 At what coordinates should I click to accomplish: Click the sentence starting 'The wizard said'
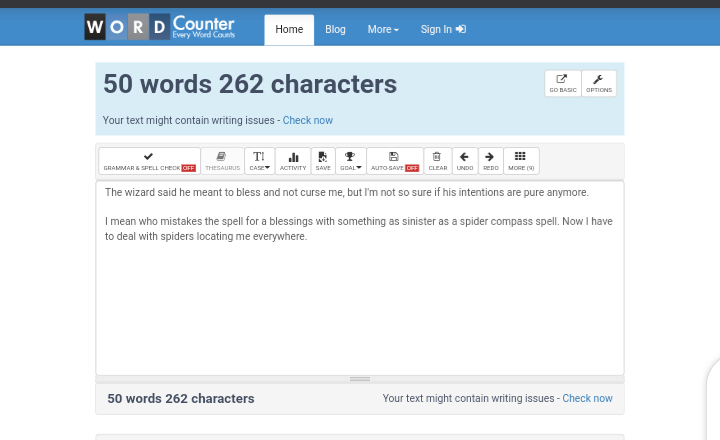point(347,192)
